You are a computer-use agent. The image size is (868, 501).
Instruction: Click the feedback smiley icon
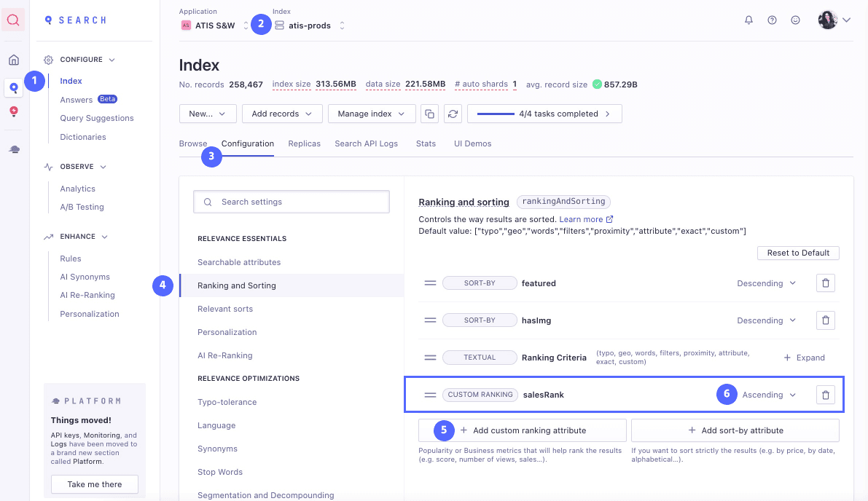[795, 20]
